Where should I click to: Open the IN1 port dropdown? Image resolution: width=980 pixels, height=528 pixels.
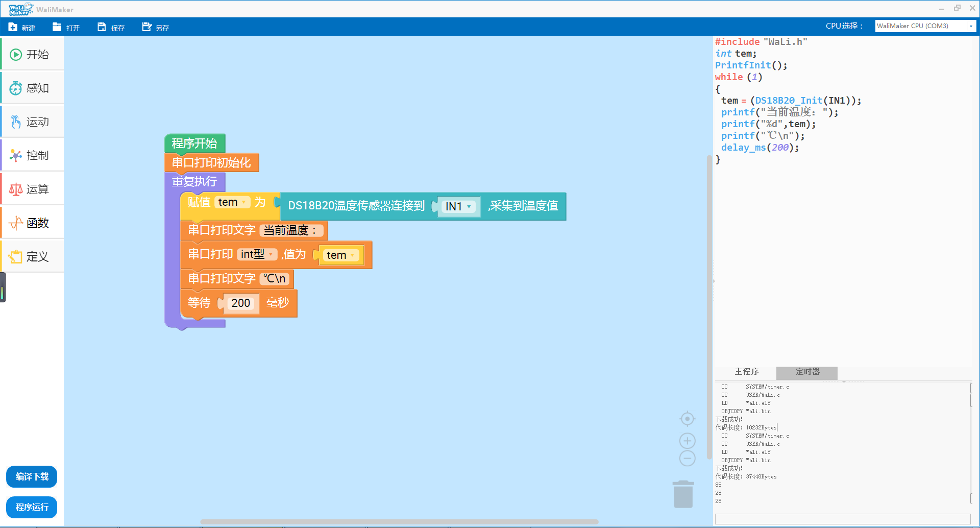point(469,207)
